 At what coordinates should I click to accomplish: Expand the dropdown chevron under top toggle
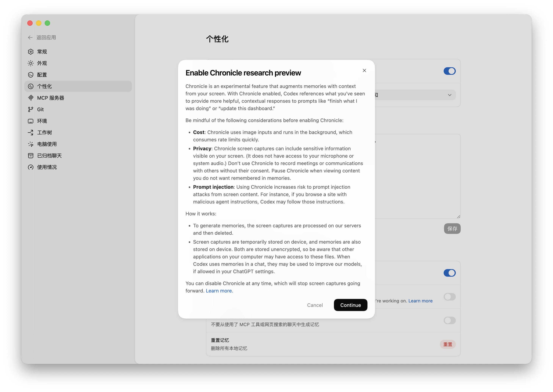tap(449, 95)
